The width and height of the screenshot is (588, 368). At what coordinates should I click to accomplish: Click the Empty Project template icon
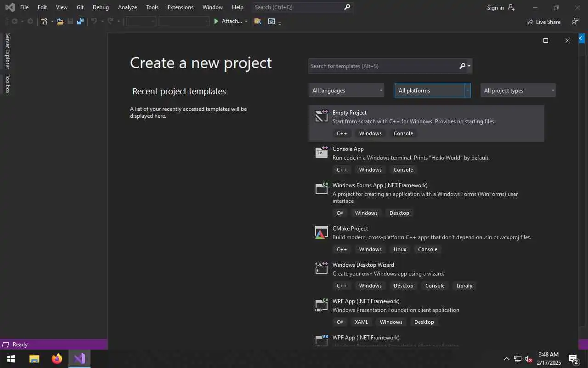pos(322,116)
